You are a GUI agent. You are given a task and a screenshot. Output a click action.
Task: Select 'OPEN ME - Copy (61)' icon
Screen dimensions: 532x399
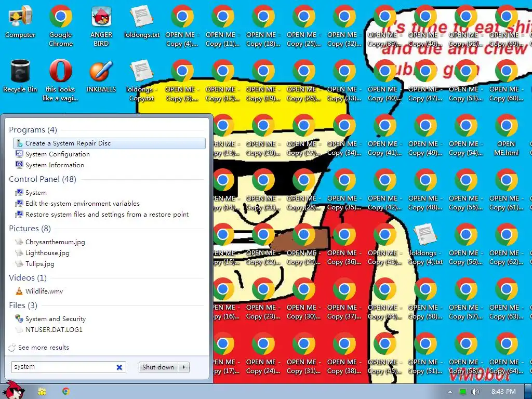click(x=506, y=189)
